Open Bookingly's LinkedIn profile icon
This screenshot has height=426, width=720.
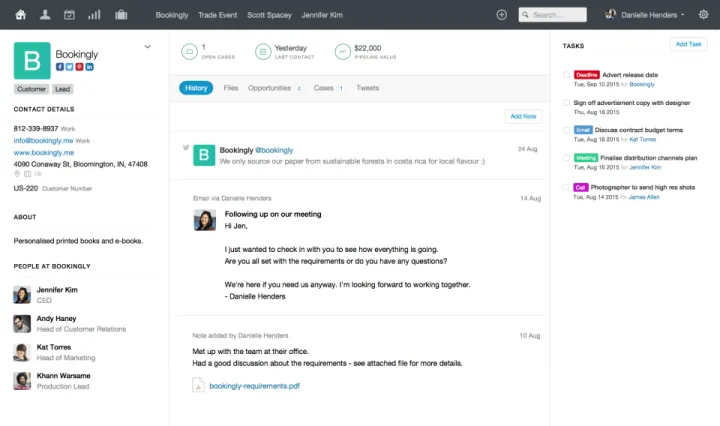pyautogui.click(x=90, y=67)
